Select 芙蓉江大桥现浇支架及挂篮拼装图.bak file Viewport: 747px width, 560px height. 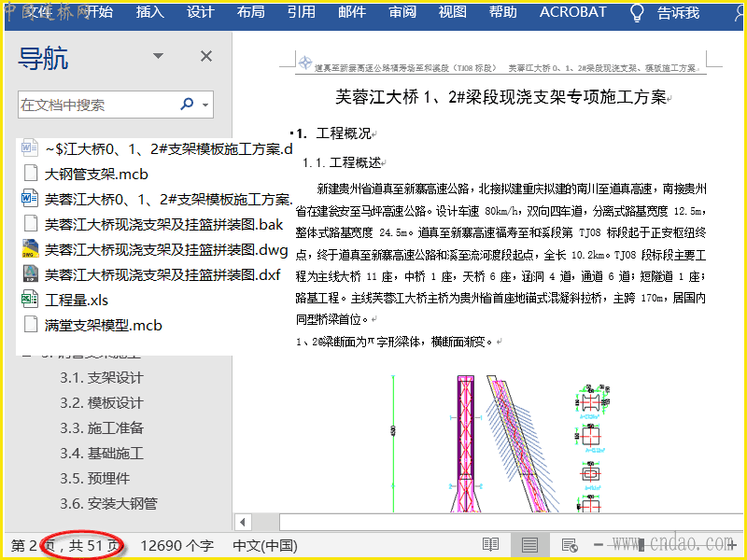coord(164,225)
